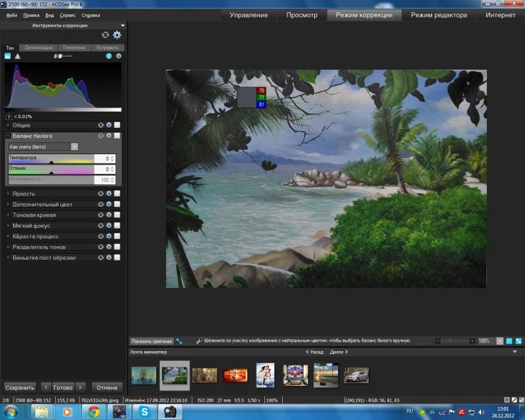525x420 pixels.
Task: Switch to the Геометрия tab
Action: (74, 47)
